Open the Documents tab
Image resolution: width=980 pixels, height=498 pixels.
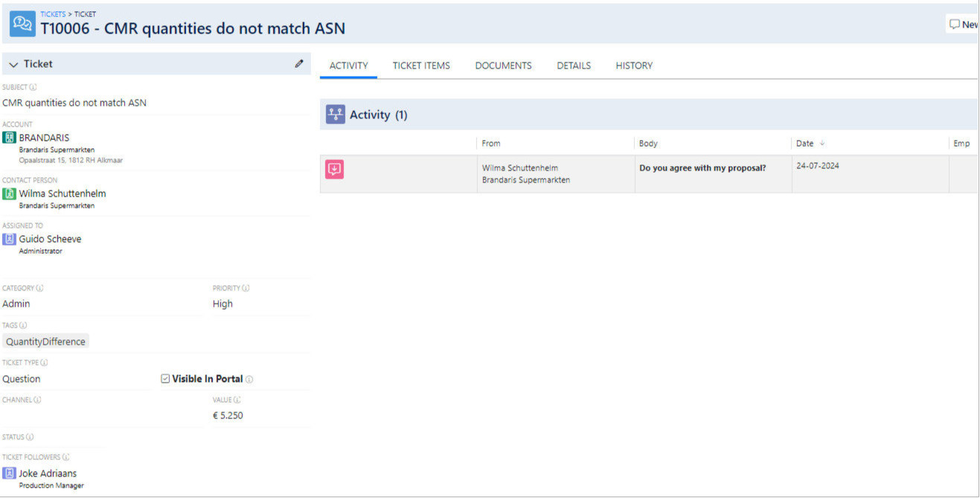[x=503, y=66]
